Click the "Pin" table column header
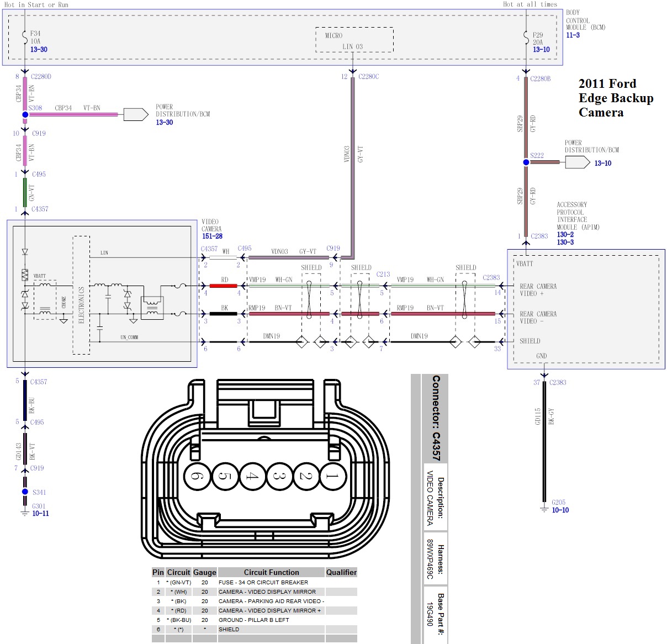 coord(158,572)
